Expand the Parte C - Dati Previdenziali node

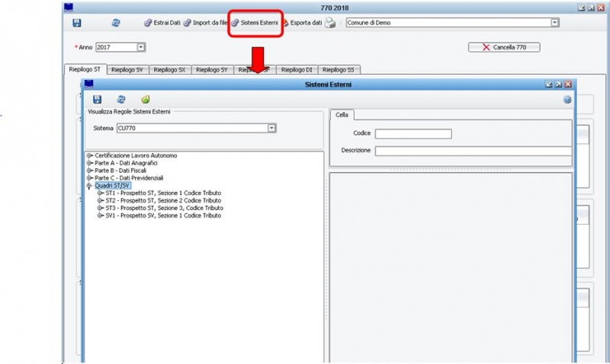[x=89, y=178]
